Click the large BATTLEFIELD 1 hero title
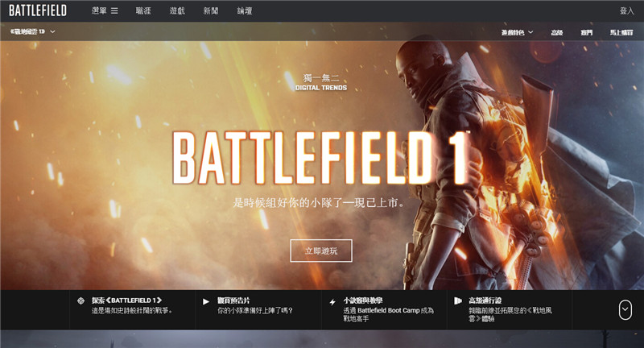This screenshot has width=644, height=348. point(320,157)
